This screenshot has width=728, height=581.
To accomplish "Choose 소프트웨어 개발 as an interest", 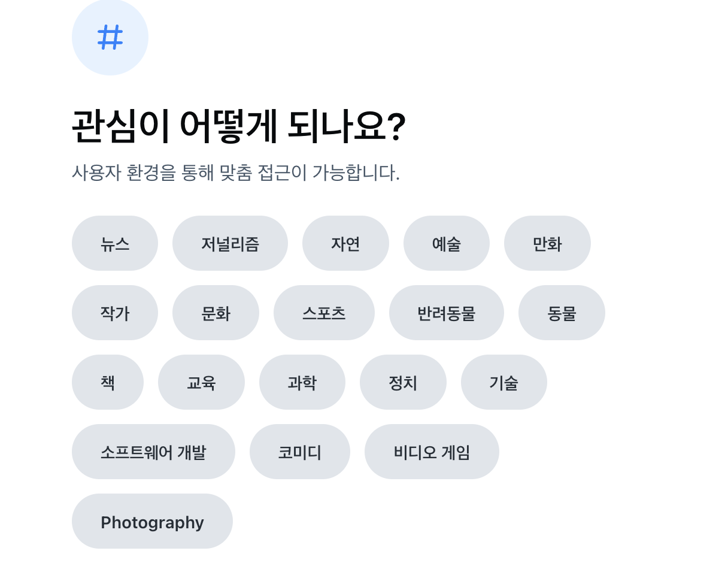I will (154, 452).
